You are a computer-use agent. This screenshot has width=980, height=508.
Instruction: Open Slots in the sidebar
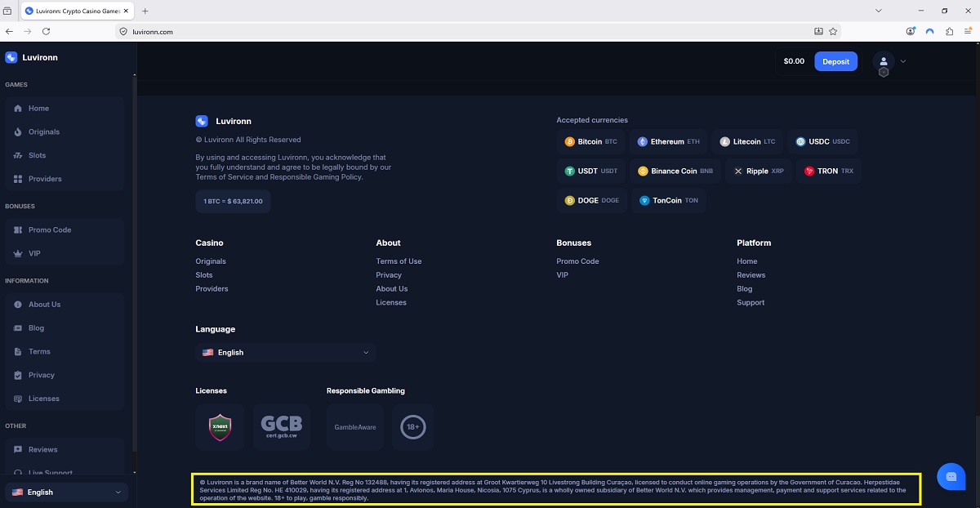[65, 155]
